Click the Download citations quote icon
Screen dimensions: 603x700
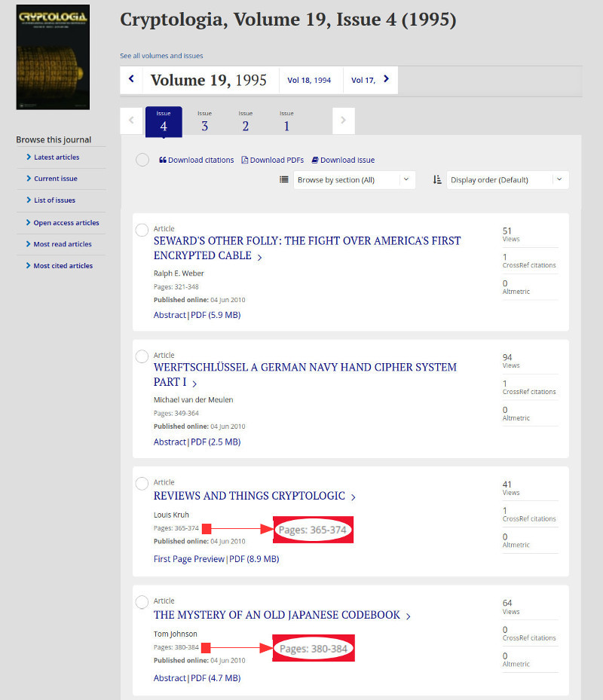point(163,160)
